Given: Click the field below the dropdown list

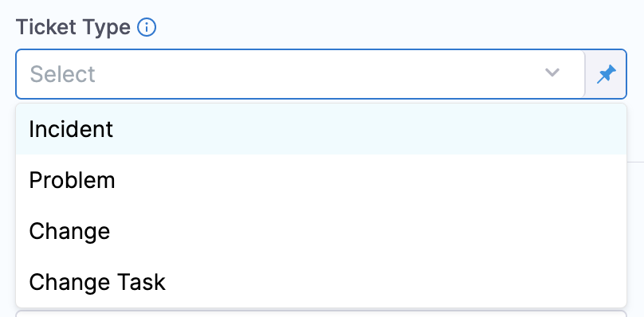Looking at the screenshot, I should click(x=321, y=314).
